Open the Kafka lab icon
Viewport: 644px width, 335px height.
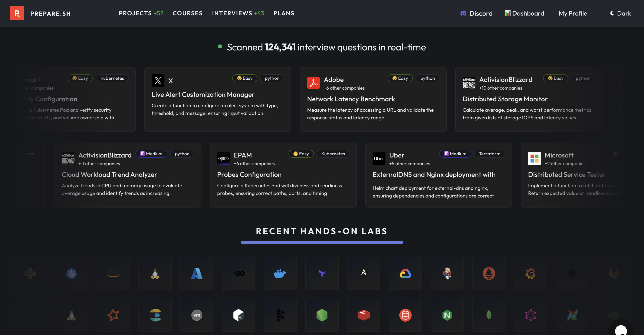(x=280, y=315)
